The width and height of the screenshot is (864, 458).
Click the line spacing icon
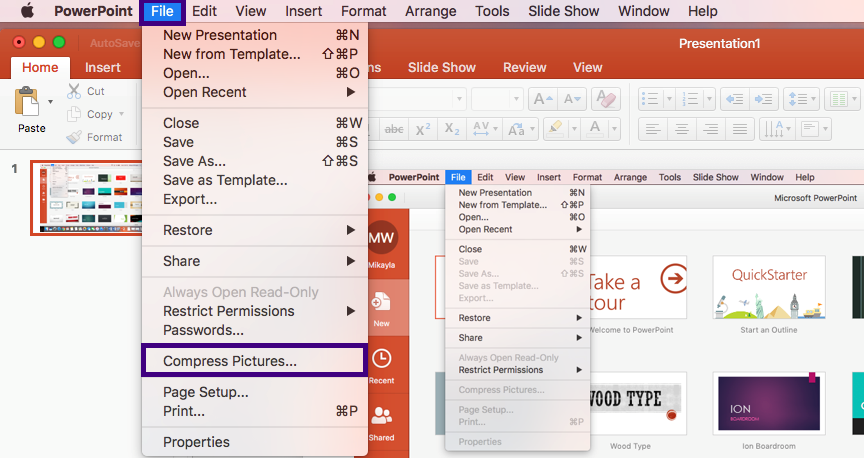coord(798,99)
